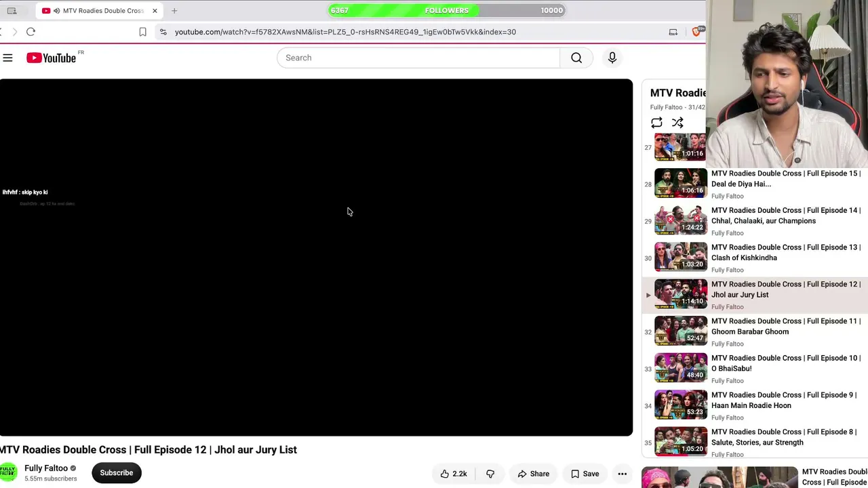Play Episode 9 Haan Main Roadie Hoon
The image size is (868, 488).
784,400
